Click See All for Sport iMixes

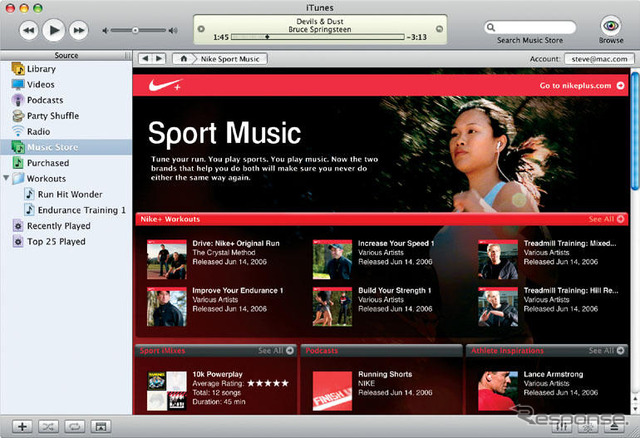tap(276, 351)
